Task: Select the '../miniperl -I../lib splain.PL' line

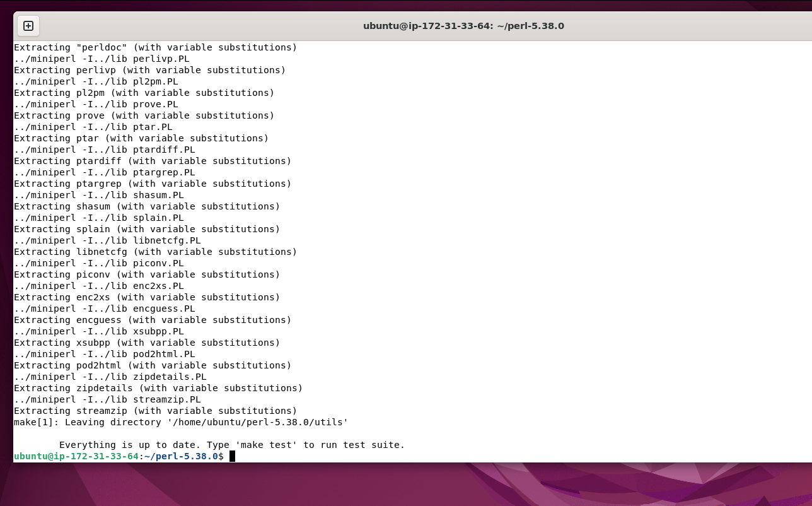Action: pos(99,218)
